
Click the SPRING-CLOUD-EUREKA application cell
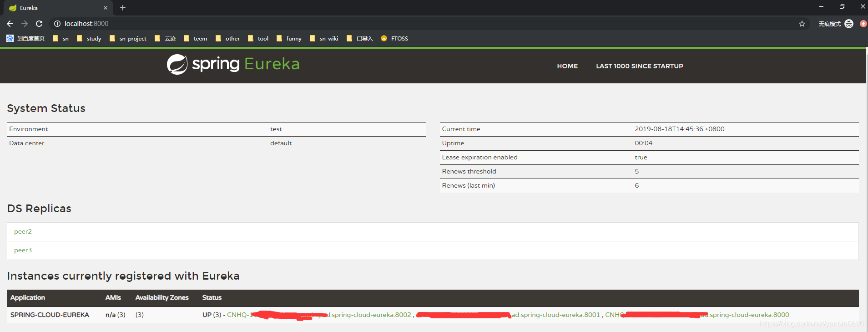tap(50, 315)
